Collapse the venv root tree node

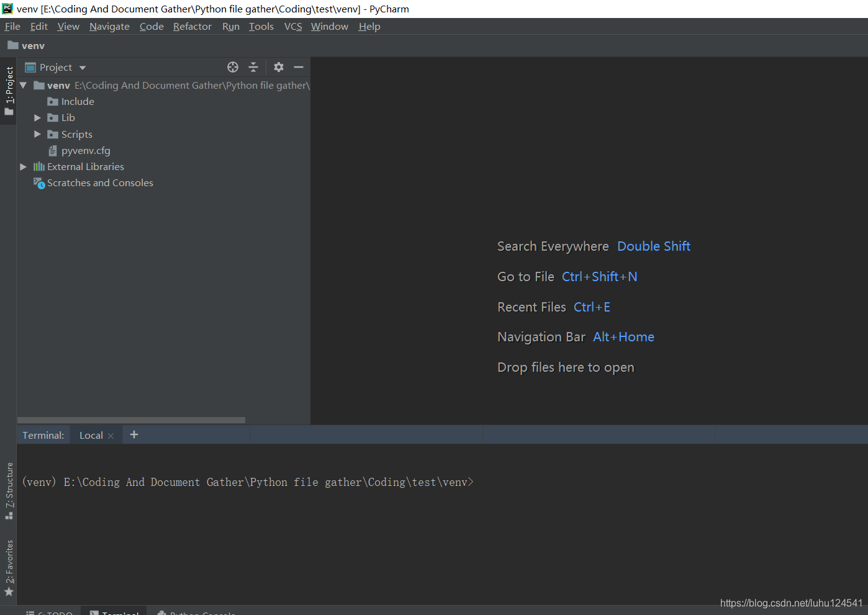click(23, 85)
